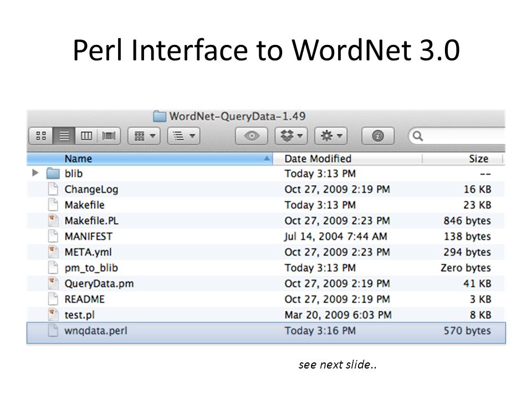Open the Dropbox toolbar menu
This screenshot has height=399, width=532.
pyautogui.click(x=291, y=136)
